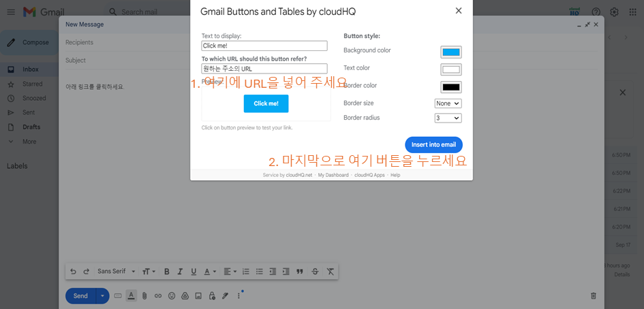Image resolution: width=644 pixels, height=309 pixels.
Task: Open more send options arrow next to Send
Action: click(103, 295)
